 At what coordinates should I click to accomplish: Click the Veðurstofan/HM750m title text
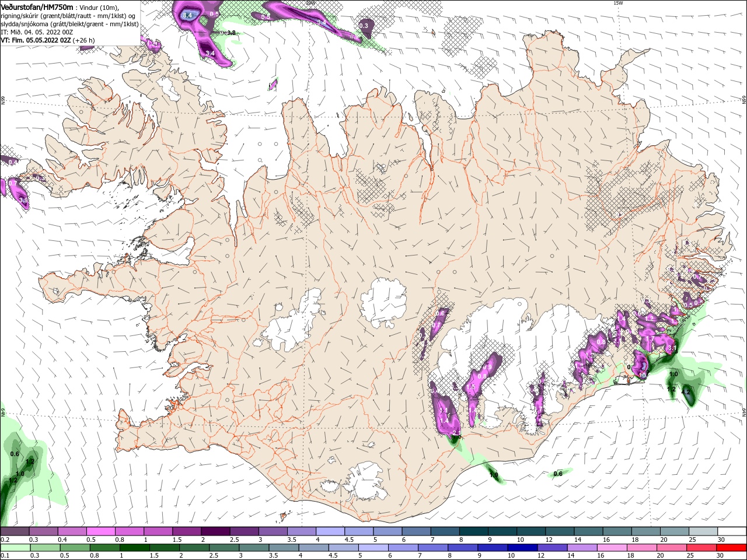click(x=37, y=6)
